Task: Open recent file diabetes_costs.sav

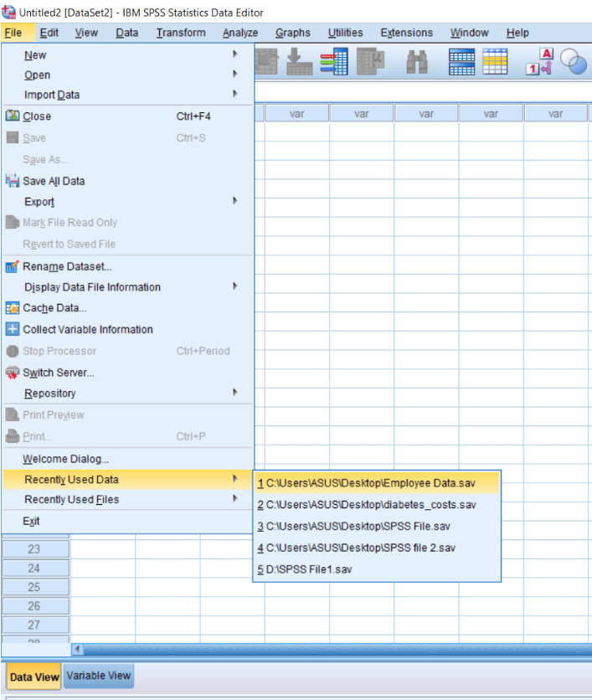Action: point(370,504)
